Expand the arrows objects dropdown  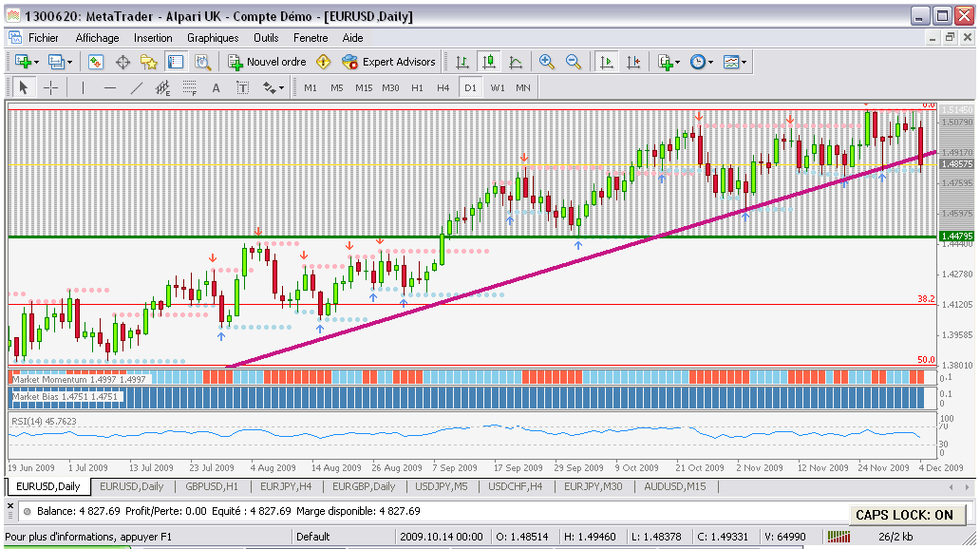click(273, 88)
